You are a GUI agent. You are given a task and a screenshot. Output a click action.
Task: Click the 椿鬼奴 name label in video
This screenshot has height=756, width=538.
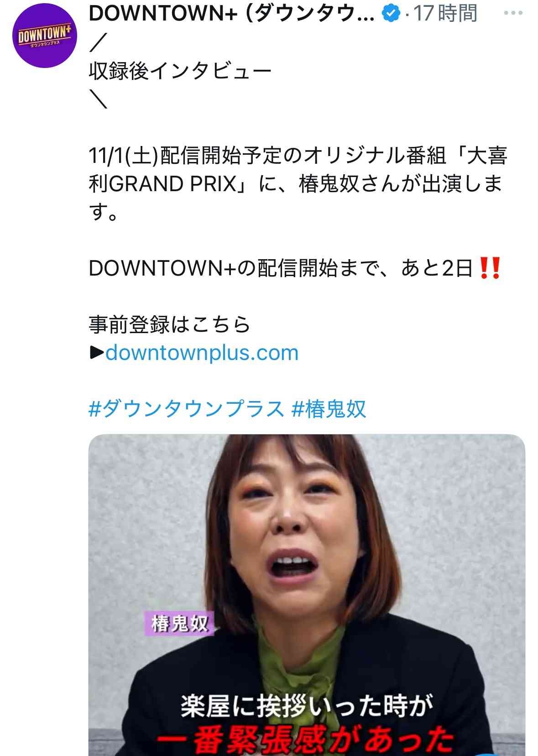pyautogui.click(x=180, y=623)
